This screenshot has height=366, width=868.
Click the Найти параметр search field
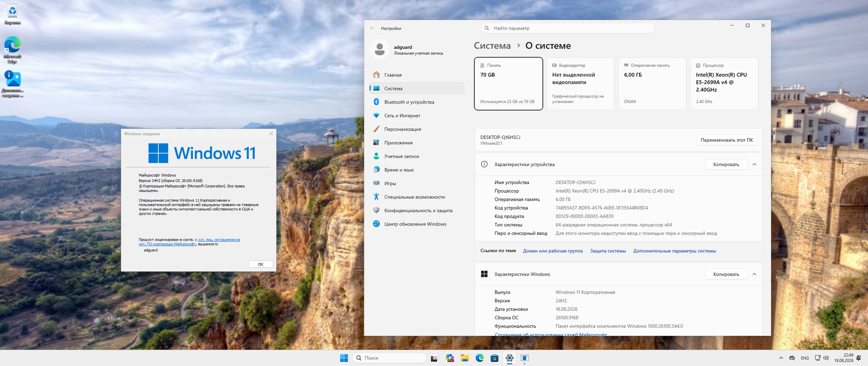point(567,28)
